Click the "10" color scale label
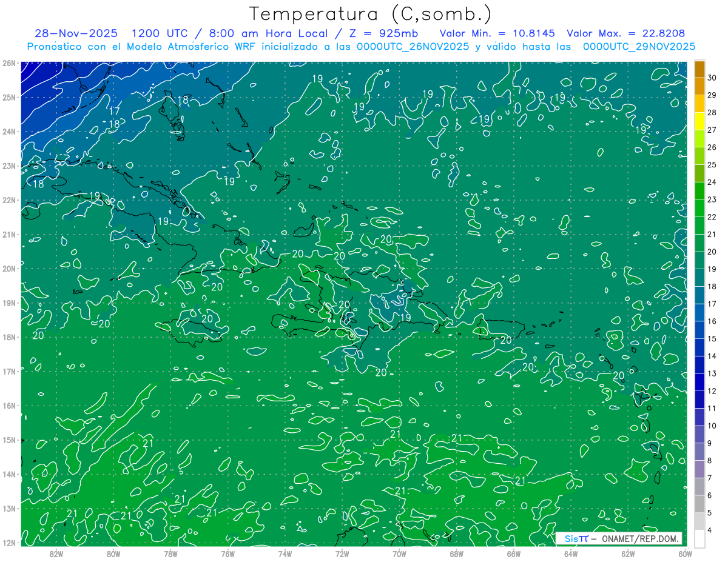Screen dimensions: 728x562 tap(712, 426)
